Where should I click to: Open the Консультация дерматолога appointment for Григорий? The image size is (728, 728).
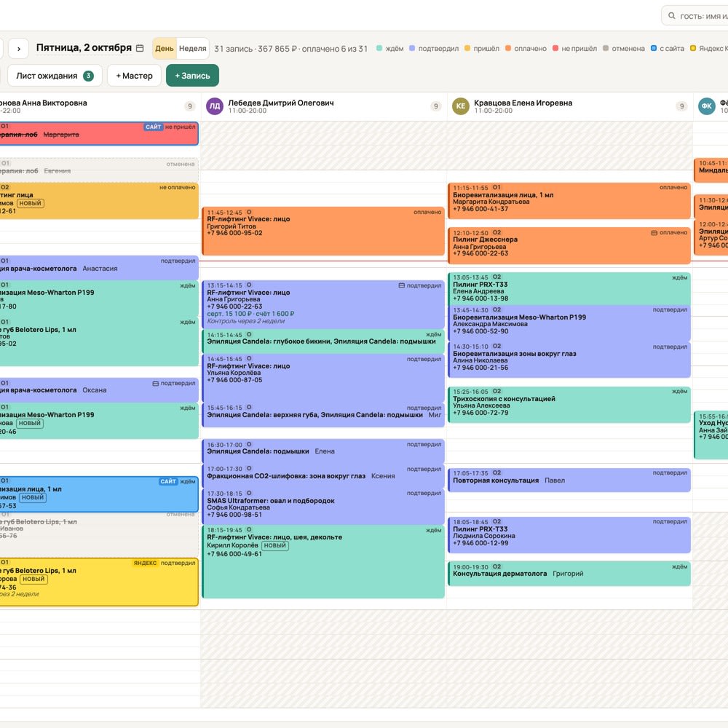[569, 574]
